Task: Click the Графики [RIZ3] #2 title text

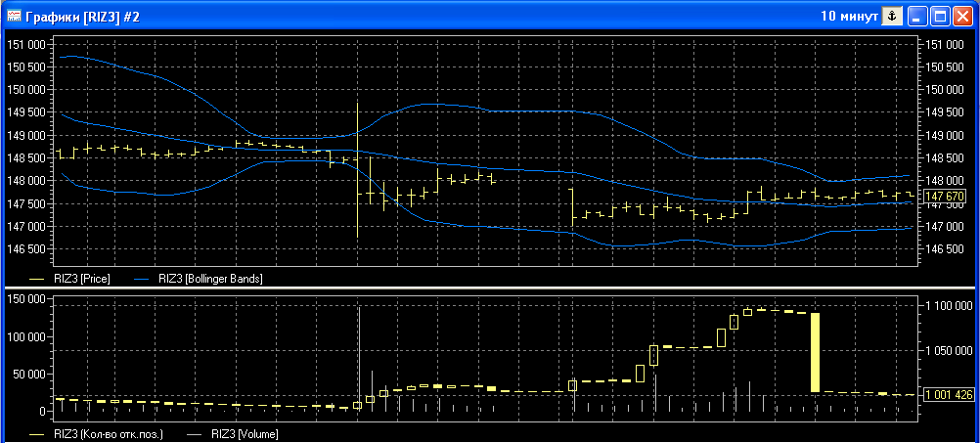Action: pyautogui.click(x=82, y=17)
